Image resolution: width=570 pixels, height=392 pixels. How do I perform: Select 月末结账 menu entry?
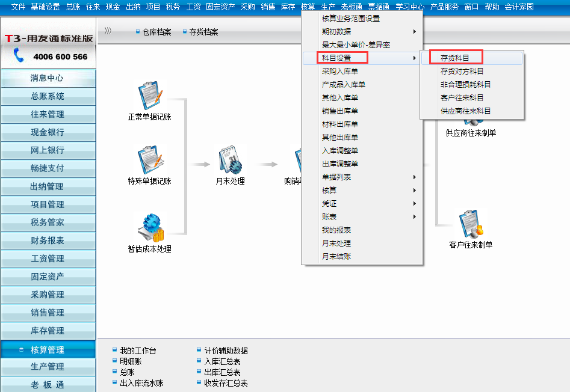(336, 257)
